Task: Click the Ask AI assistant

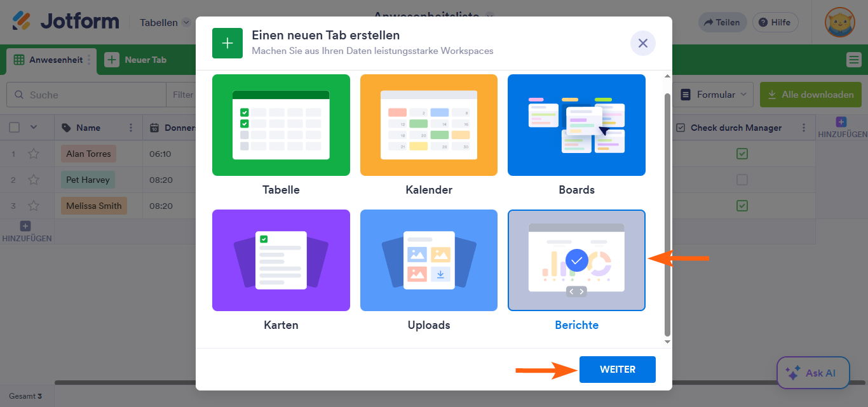Action: pyautogui.click(x=812, y=373)
